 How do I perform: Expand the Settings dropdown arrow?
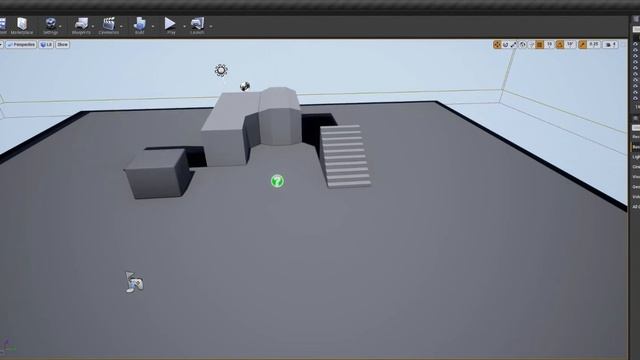click(x=60, y=27)
